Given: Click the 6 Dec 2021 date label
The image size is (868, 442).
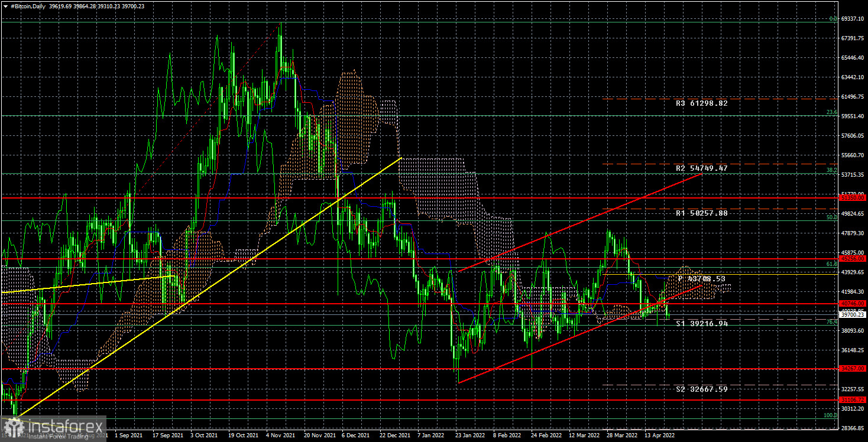Looking at the screenshot, I should pos(355,435).
